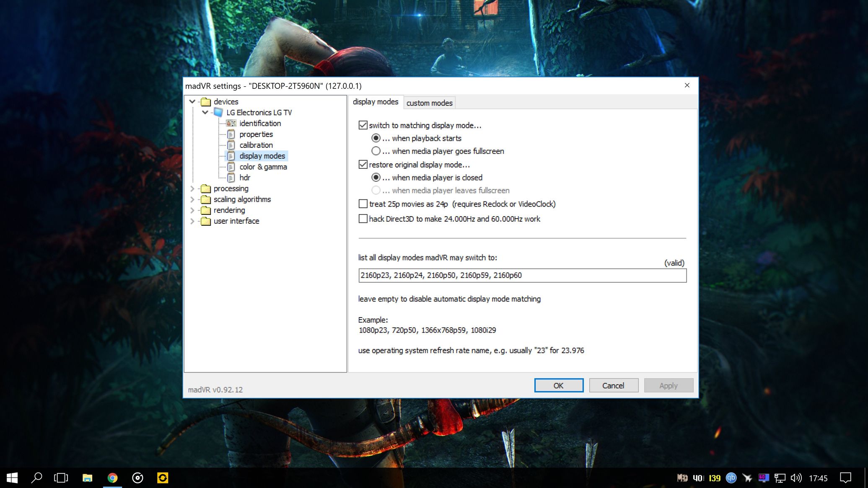Click the Cancel button

[614, 385]
